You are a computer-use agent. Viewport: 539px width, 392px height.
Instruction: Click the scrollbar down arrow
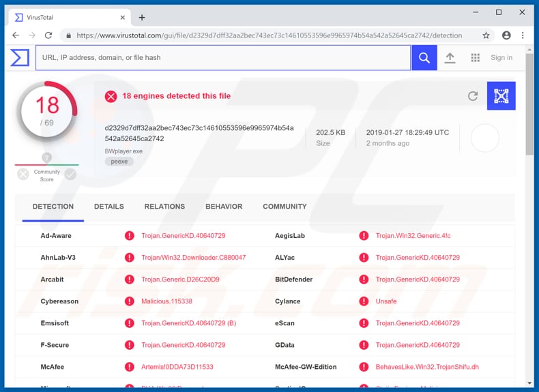coord(529,383)
